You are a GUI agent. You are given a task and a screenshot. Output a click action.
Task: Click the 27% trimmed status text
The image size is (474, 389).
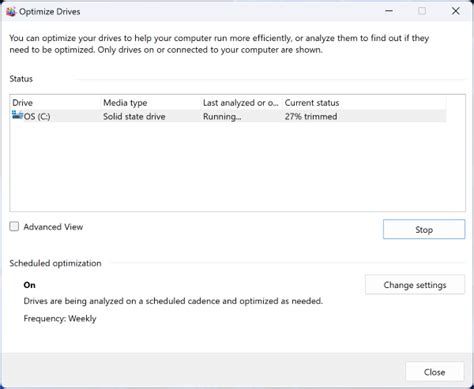point(311,117)
